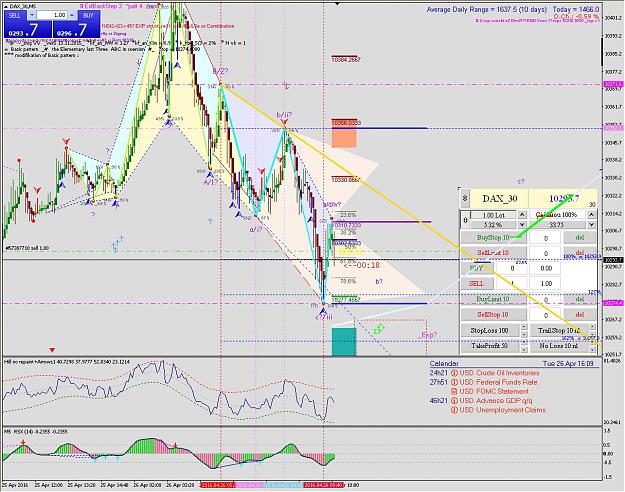Screen dimensions: 625x492
Task: Click the BuyStop 10 button
Action: click(x=493, y=238)
